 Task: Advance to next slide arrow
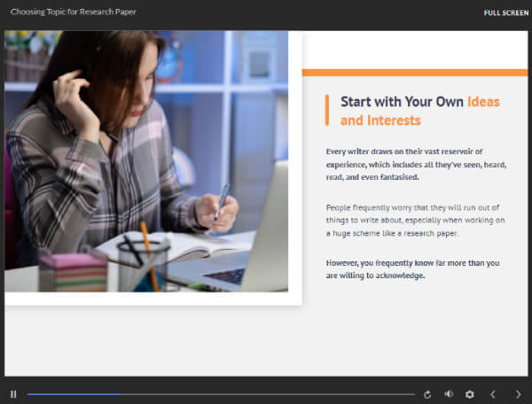[x=518, y=394]
